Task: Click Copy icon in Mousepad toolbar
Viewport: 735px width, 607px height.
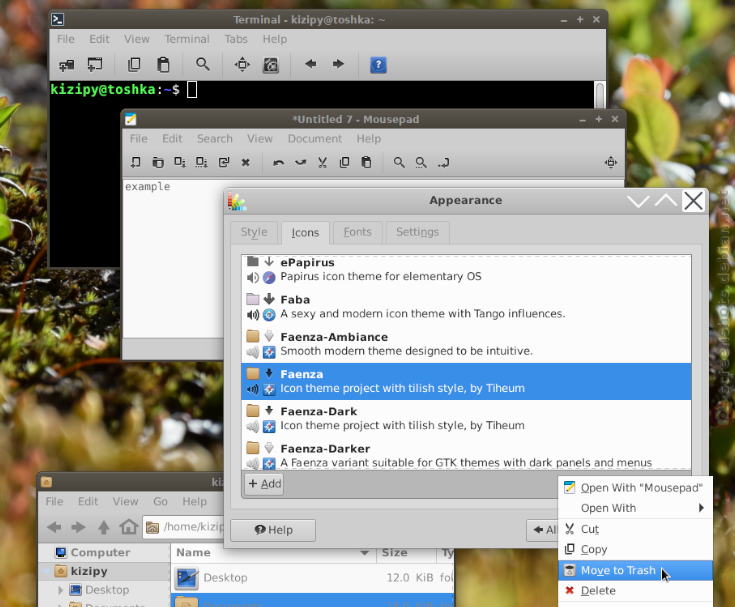Action: pyautogui.click(x=345, y=163)
